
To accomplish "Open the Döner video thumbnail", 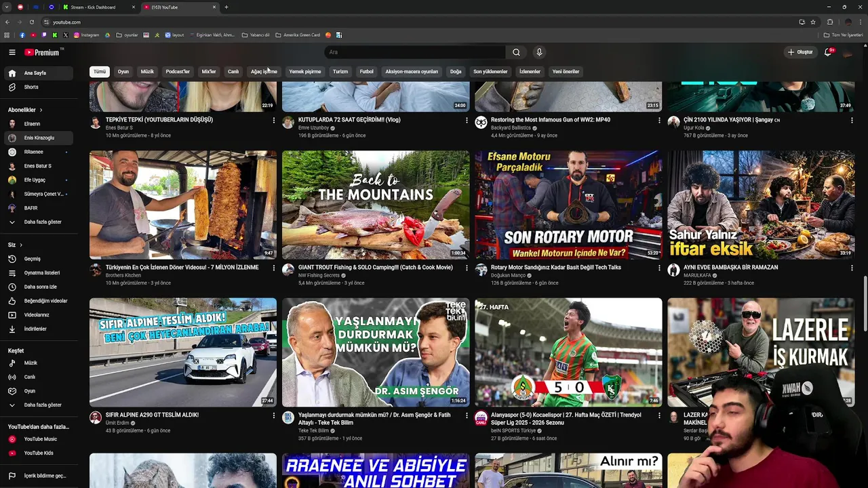I will click(183, 205).
